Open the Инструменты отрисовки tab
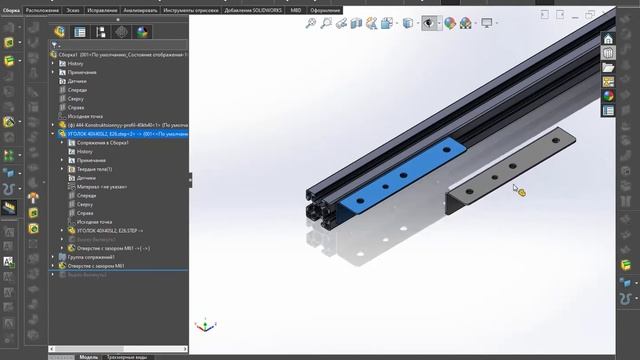The width and height of the screenshot is (640, 360). (x=191, y=10)
